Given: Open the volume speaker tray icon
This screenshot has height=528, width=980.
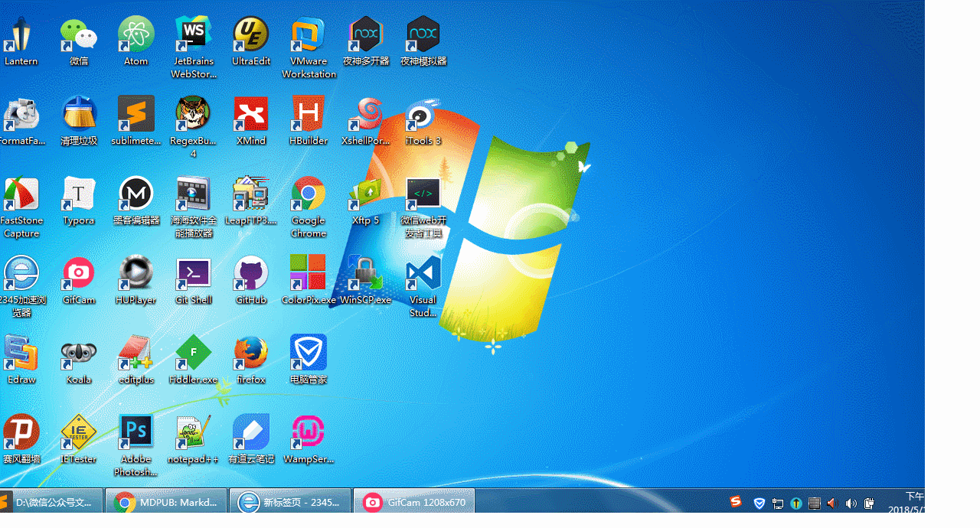Looking at the screenshot, I should click(851, 504).
